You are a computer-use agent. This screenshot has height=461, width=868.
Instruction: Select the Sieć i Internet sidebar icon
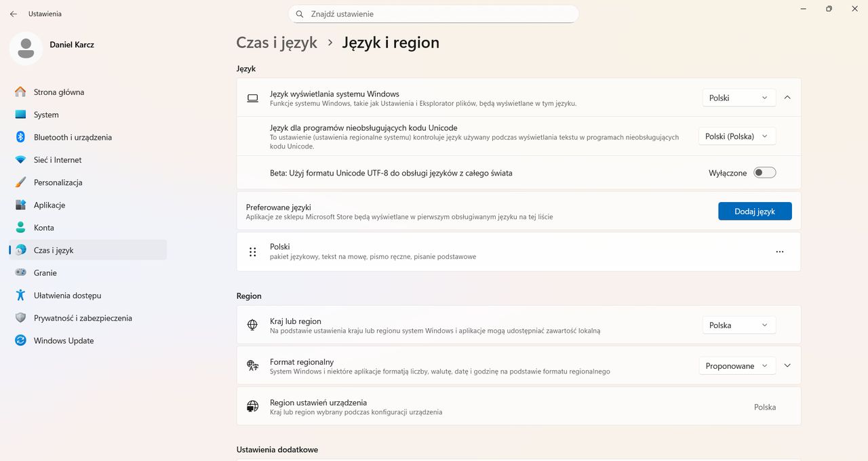(x=20, y=159)
